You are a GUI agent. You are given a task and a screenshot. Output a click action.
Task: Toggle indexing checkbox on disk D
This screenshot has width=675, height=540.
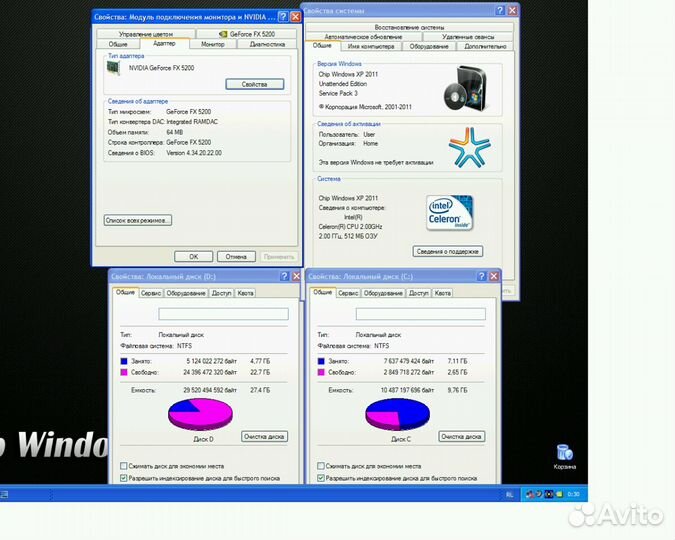coord(124,478)
